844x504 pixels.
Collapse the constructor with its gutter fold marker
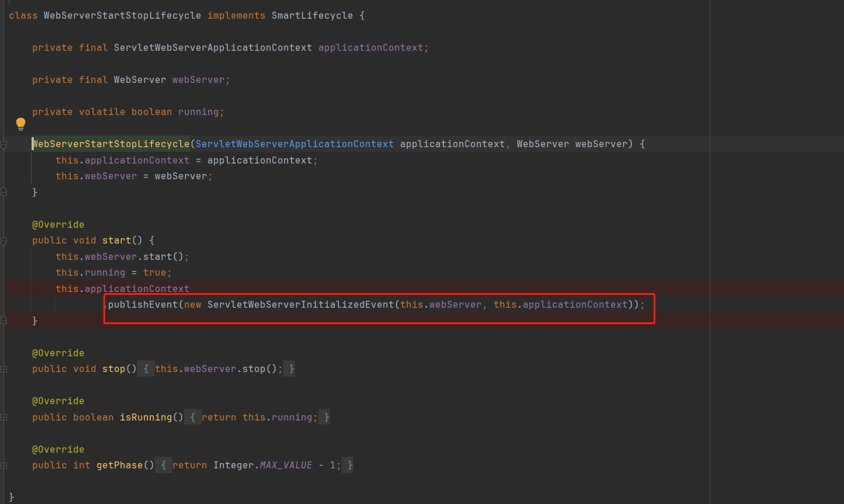[x=4, y=144]
